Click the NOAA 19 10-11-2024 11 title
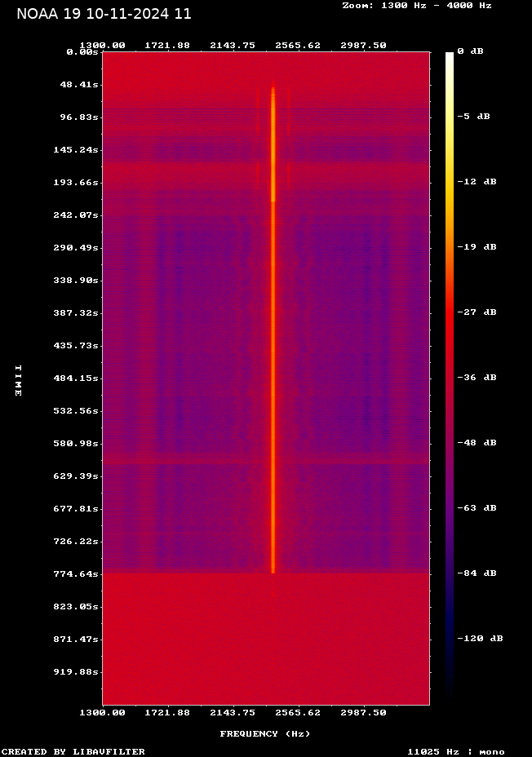Viewport: 532px width, 757px height. 104,14
